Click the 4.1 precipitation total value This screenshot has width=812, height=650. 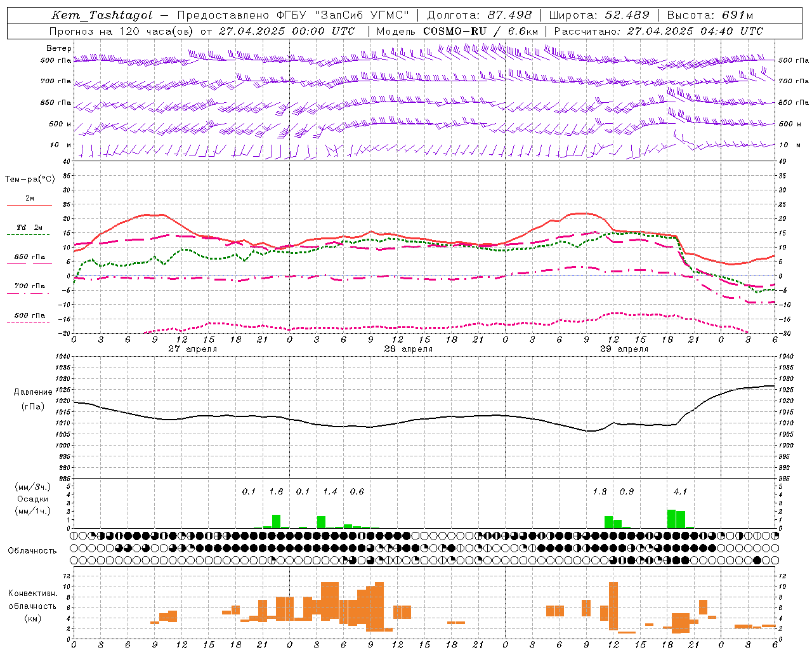coord(681,492)
